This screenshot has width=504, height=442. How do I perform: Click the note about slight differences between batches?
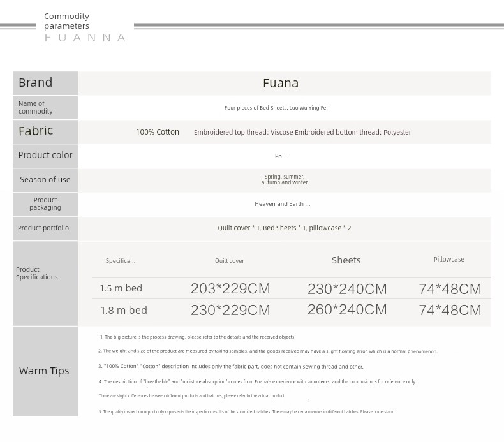(192, 396)
